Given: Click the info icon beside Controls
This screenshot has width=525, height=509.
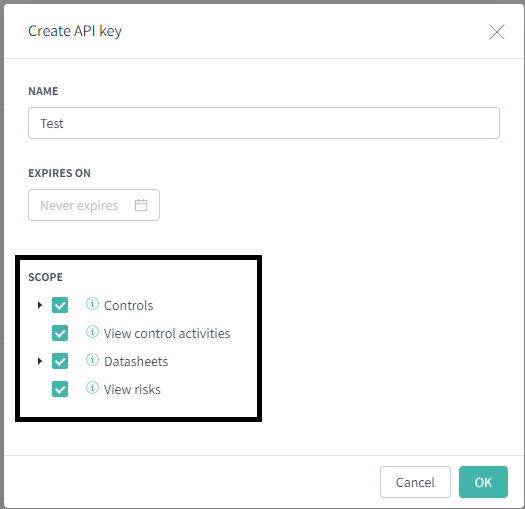Looking at the screenshot, I should [x=92, y=304].
